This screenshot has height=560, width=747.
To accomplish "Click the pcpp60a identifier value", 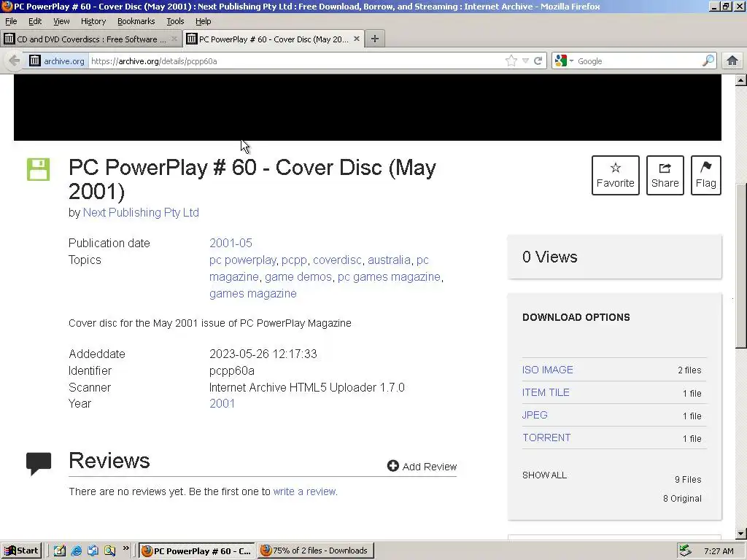I will (x=231, y=370).
